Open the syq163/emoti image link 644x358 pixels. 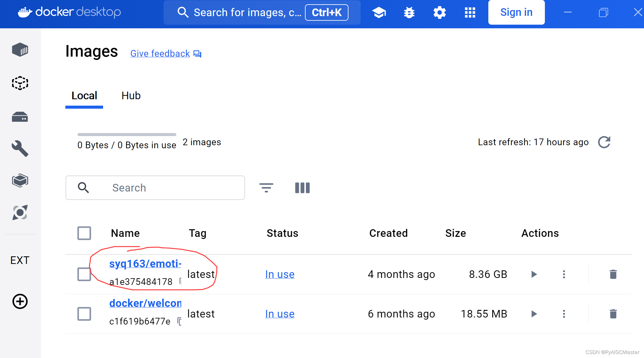click(x=145, y=264)
